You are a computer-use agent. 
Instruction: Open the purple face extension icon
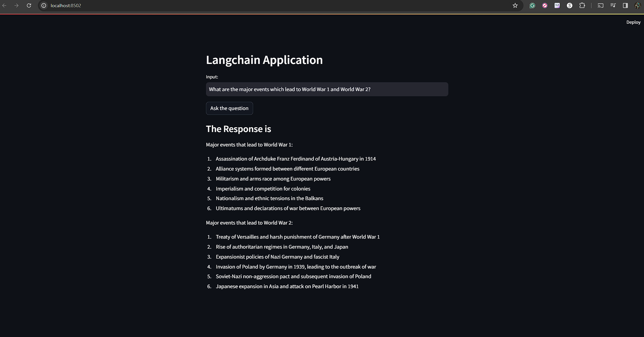click(557, 6)
